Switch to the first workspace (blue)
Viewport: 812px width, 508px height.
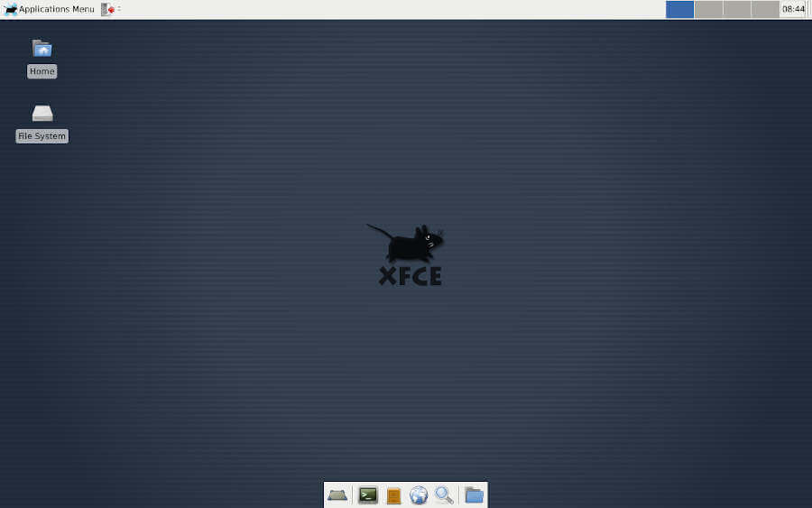[679, 9]
